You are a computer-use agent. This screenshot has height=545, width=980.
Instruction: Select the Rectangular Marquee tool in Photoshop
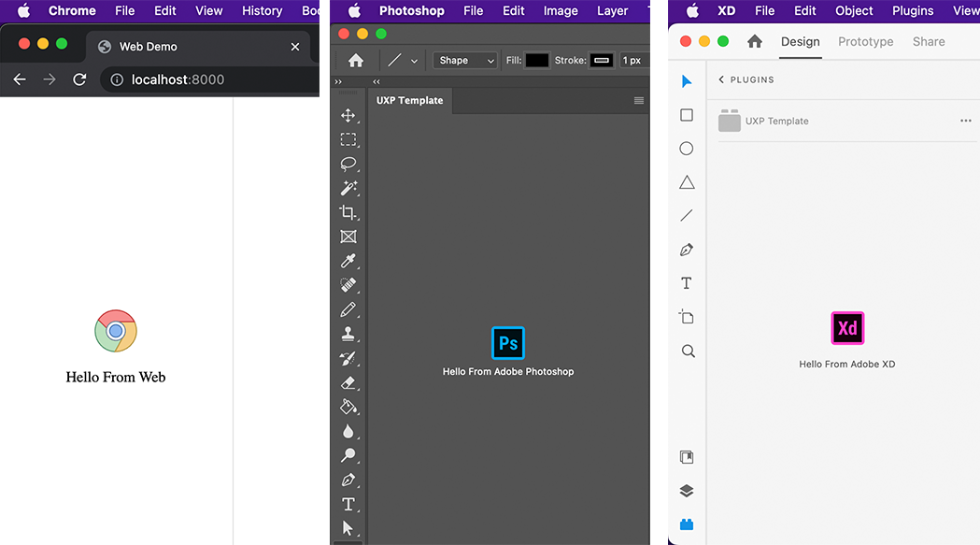point(348,139)
